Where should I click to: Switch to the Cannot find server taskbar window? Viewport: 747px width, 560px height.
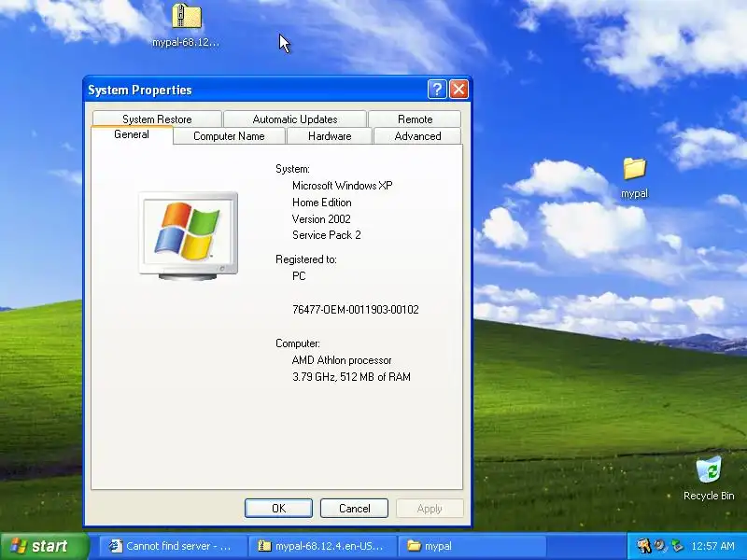pyautogui.click(x=173, y=546)
